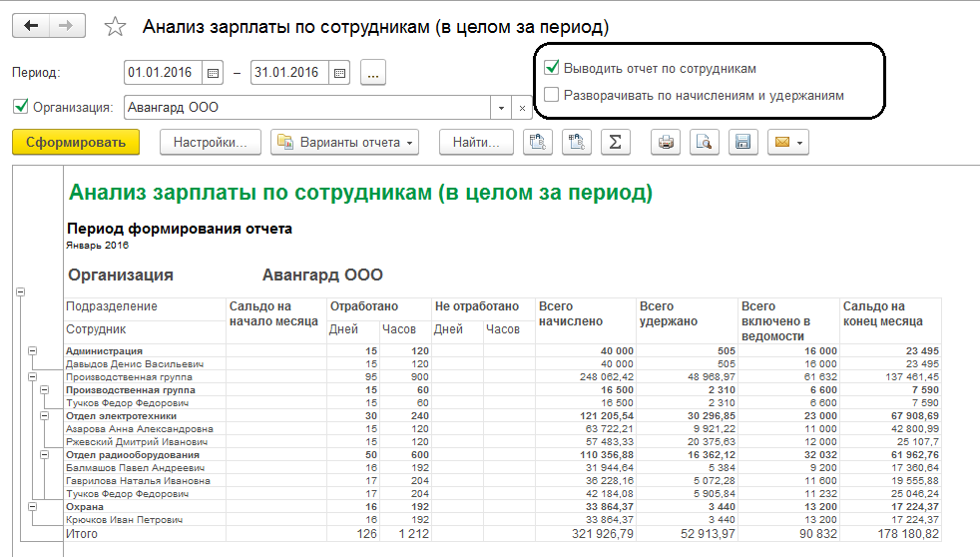Click the back navigation arrow
The image size is (980, 557).
(30, 26)
